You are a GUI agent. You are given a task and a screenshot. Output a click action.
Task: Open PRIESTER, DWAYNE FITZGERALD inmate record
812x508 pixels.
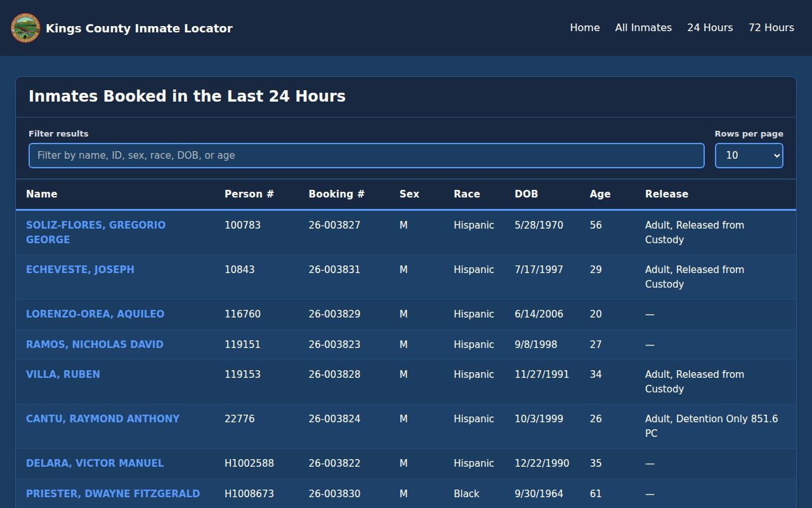[x=113, y=493]
